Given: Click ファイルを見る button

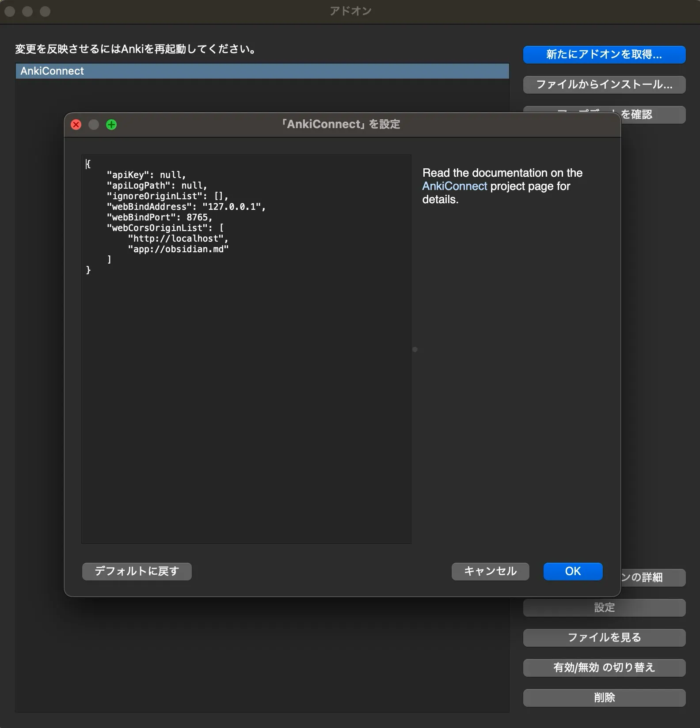Looking at the screenshot, I should (604, 637).
